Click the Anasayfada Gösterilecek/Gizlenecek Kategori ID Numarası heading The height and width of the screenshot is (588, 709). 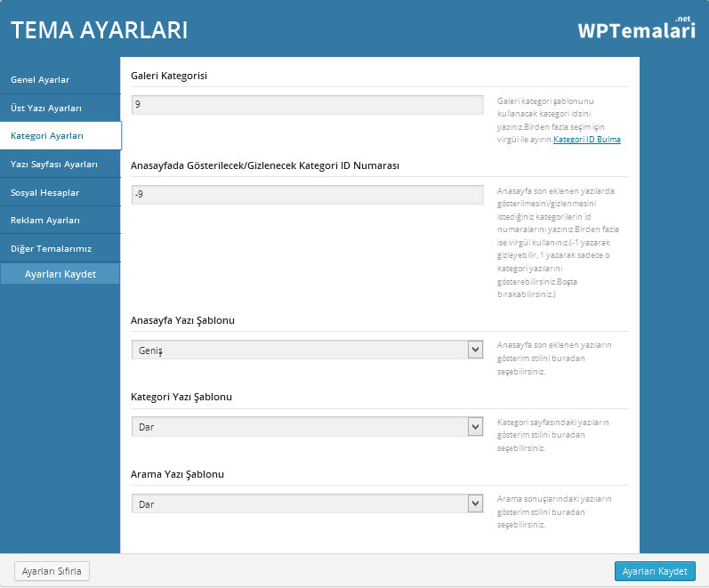point(265,165)
